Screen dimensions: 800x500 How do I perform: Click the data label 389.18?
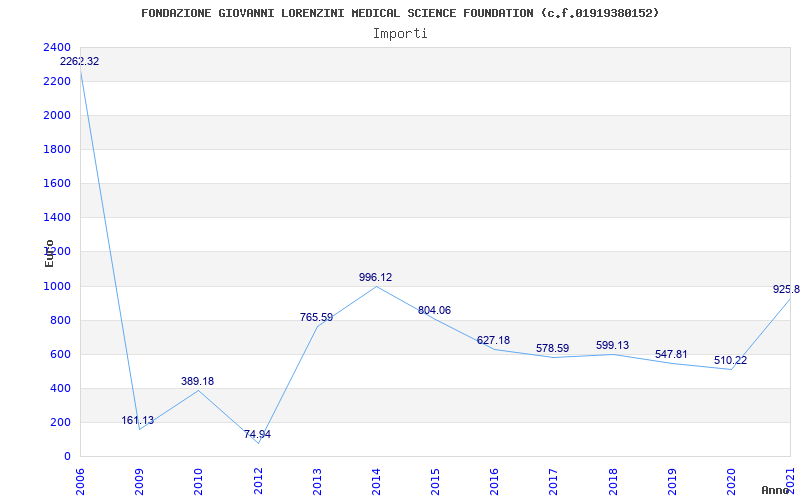click(x=197, y=381)
